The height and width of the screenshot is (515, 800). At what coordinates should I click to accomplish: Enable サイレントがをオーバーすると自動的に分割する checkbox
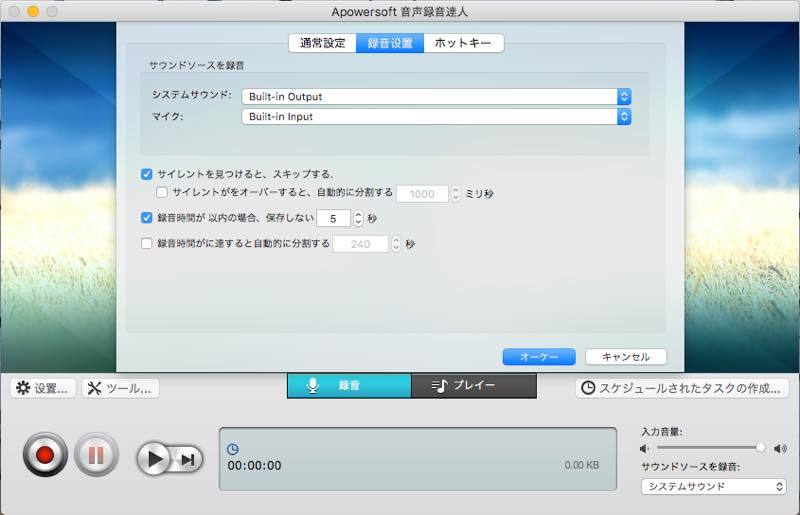pos(162,192)
